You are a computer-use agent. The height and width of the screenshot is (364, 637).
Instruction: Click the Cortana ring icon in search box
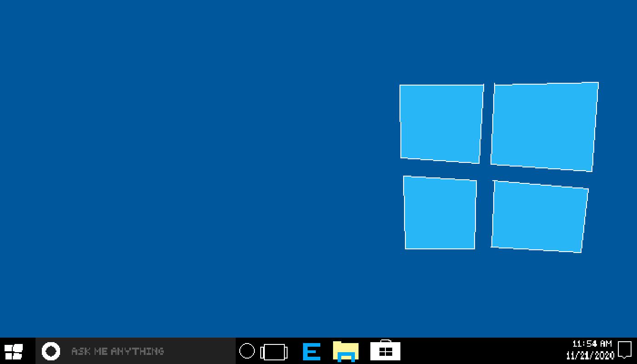51,351
